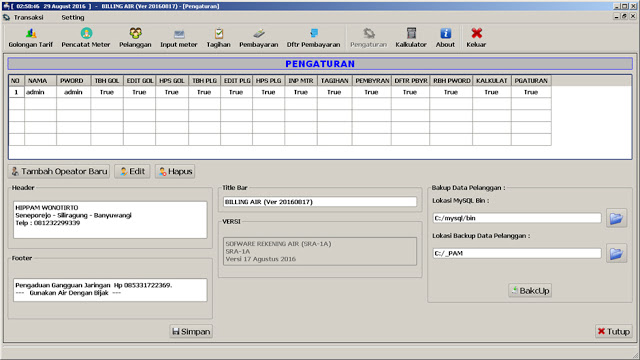
Task: Click the icon left of Transaksi menu
Action: point(6,18)
